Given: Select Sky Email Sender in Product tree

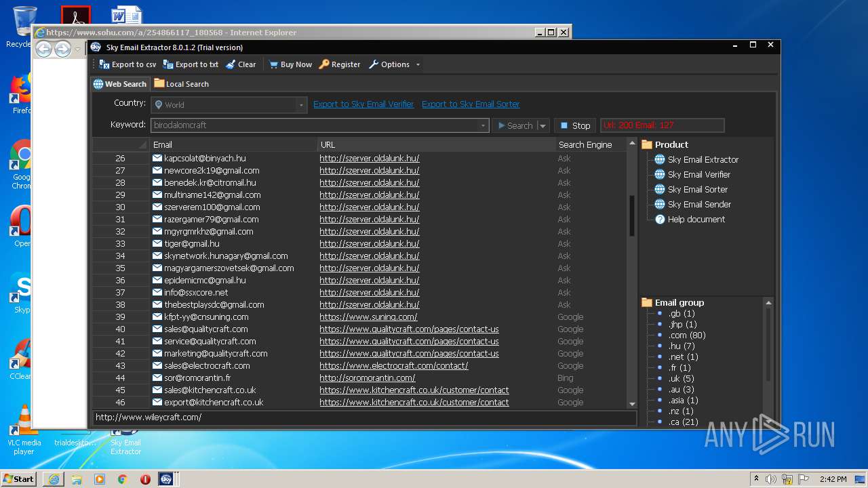Looking at the screenshot, I should point(699,205).
